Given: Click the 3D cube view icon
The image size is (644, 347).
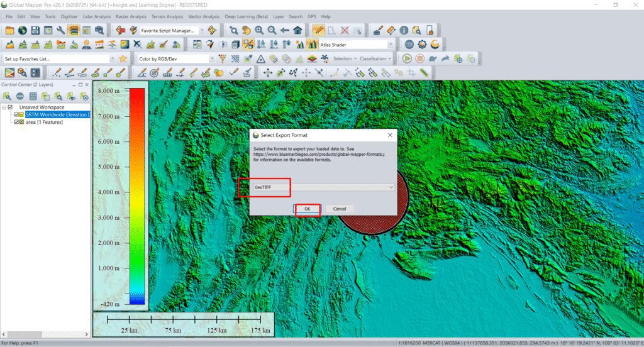Looking at the screenshot, I should 235,45.
